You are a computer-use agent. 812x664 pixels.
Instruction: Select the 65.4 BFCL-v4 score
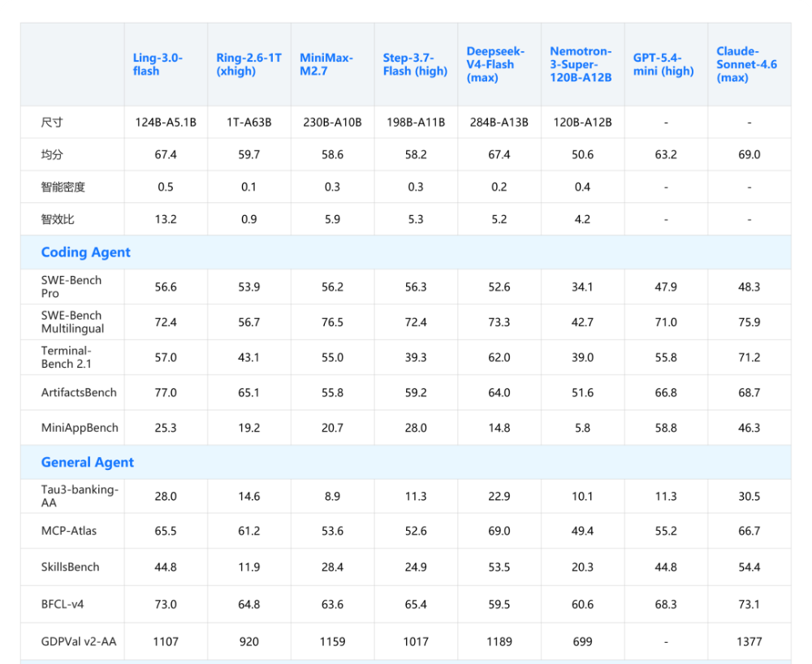coord(416,605)
